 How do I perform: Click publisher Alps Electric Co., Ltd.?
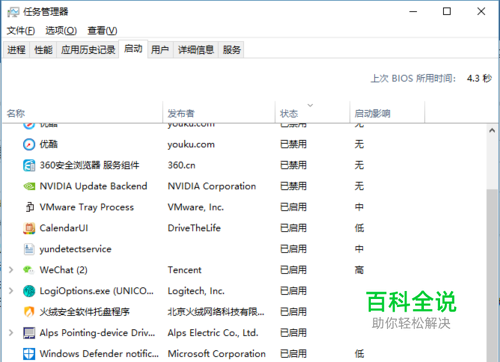[213, 333]
